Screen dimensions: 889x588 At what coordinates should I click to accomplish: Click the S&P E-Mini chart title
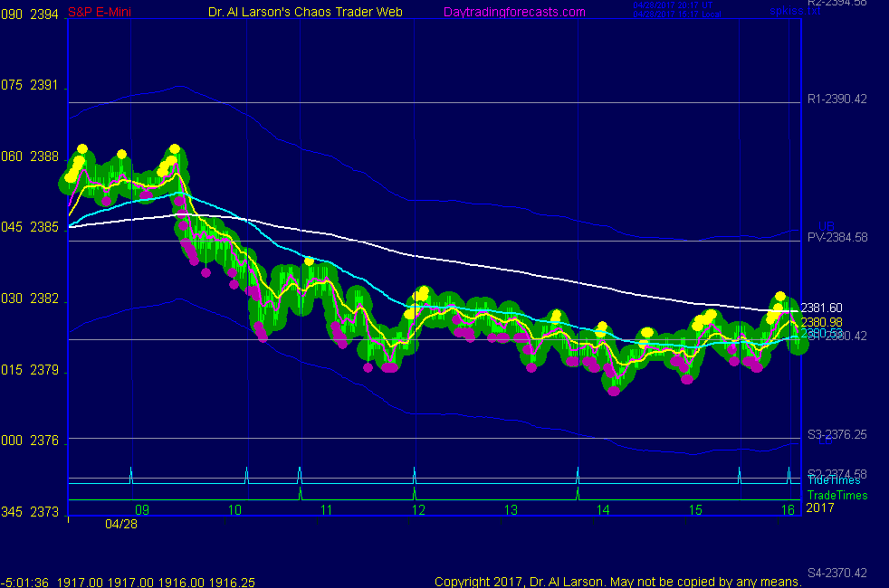(100, 12)
